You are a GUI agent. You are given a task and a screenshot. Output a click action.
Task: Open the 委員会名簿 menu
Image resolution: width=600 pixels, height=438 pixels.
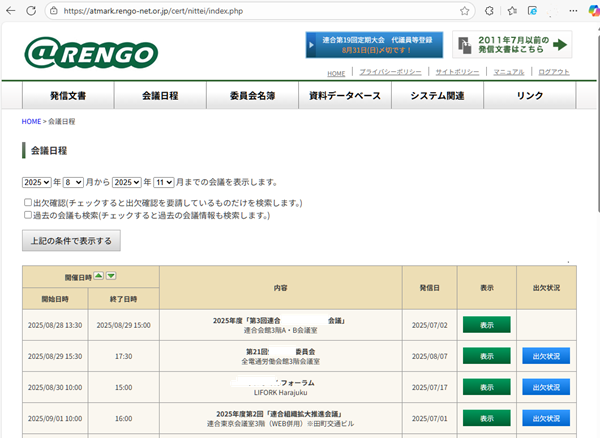(253, 96)
